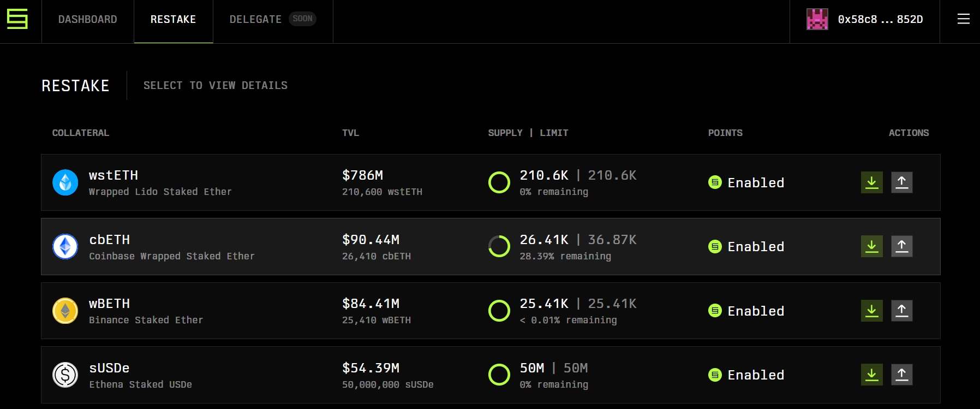The image size is (980, 409).
Task: Click the withdraw icon for wBETH
Action: [x=901, y=311]
